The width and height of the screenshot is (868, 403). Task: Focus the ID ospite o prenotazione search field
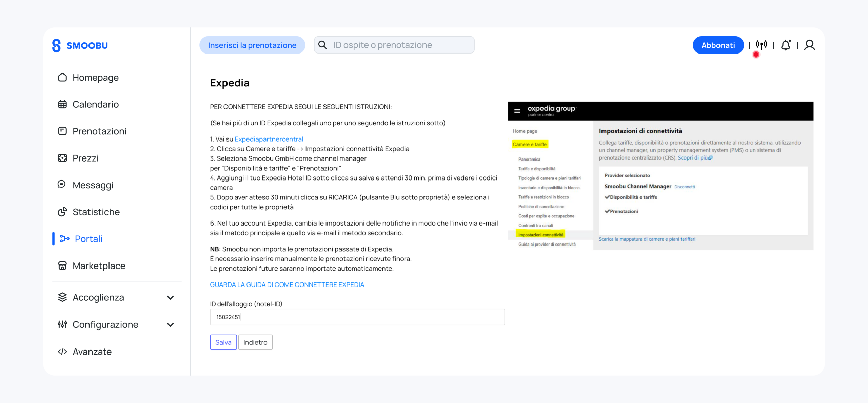pos(394,45)
